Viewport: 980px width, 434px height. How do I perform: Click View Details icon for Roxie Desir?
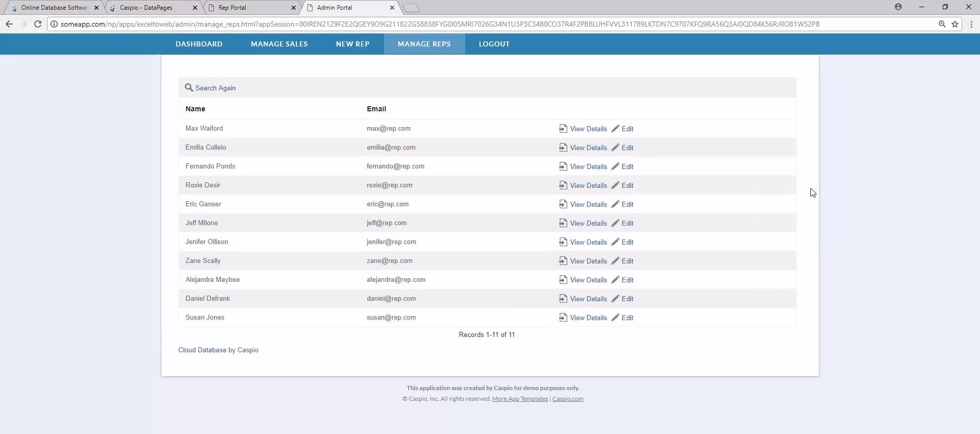click(x=563, y=185)
